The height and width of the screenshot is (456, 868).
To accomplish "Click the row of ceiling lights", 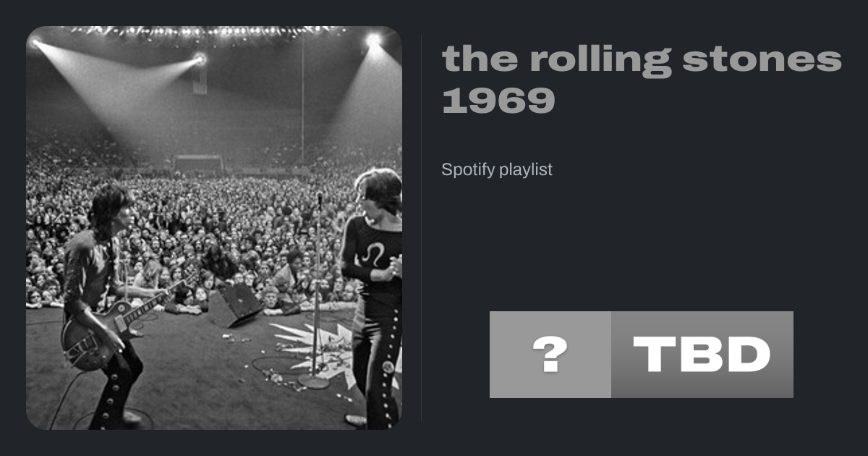I will tap(210, 31).
